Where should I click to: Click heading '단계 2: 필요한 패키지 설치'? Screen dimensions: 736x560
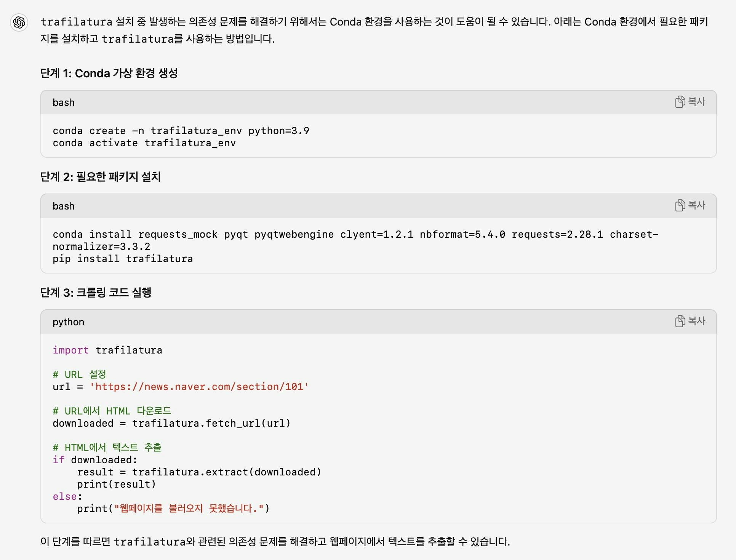(x=101, y=177)
